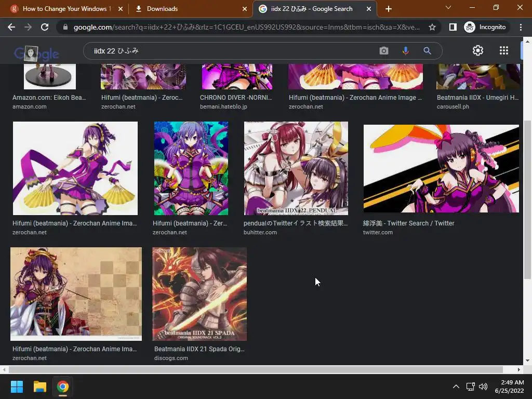
Task: Expand the tab search chevron
Action: (448, 7)
